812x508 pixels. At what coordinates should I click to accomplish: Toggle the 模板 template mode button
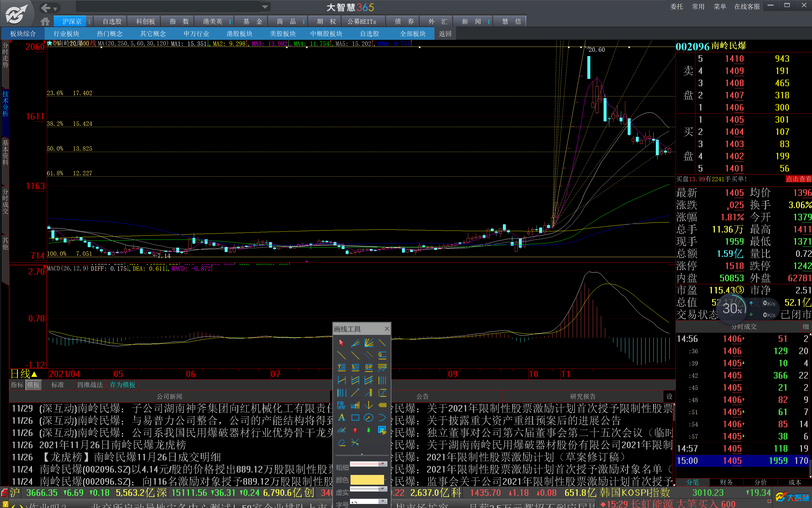33,385
